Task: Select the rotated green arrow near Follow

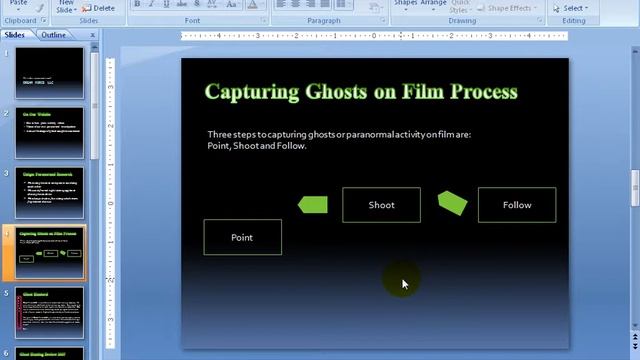Action: [x=452, y=203]
